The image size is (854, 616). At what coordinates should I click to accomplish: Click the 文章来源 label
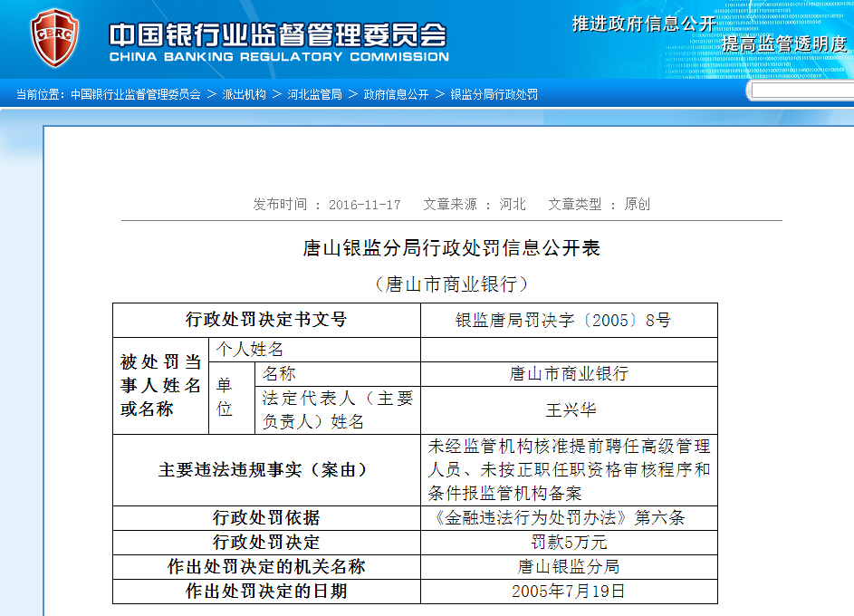450,204
